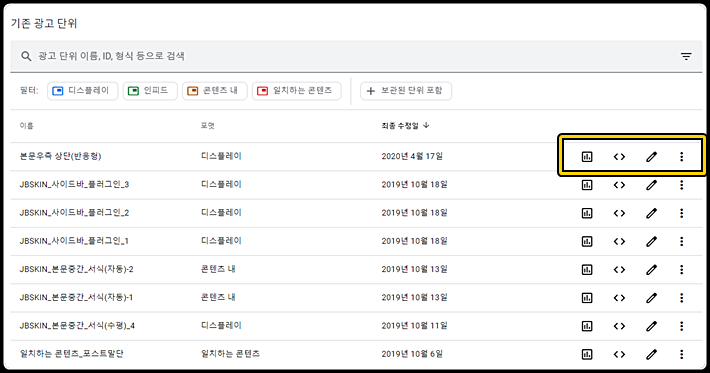Open more menu for JBSKIN_본문중간_서식(자동)-1
Viewport: 710px width, 373px height.
pyautogui.click(x=681, y=297)
